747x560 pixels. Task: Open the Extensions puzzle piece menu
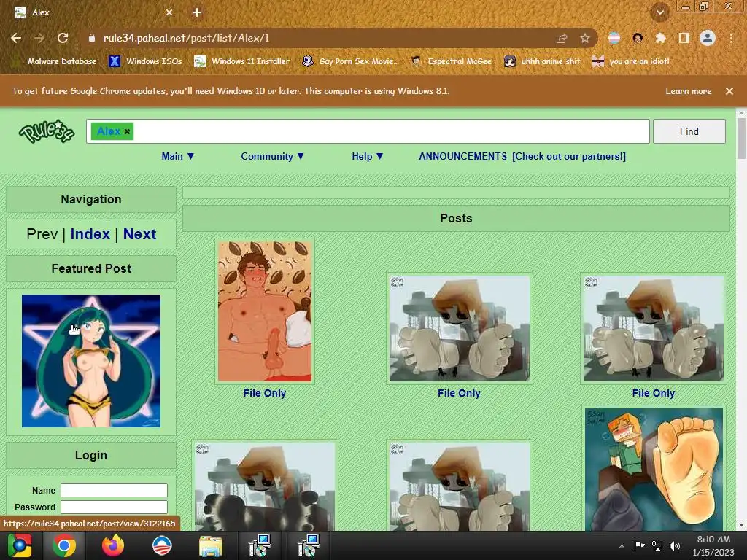point(660,38)
